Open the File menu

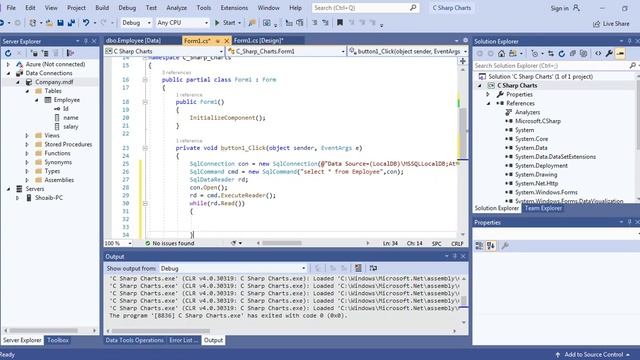pyautogui.click(x=11, y=8)
